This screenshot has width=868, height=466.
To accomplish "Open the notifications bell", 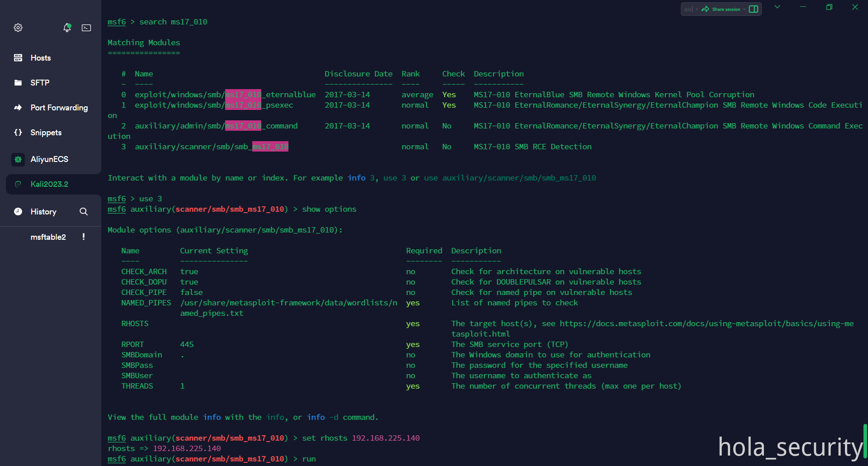I will click(x=67, y=28).
